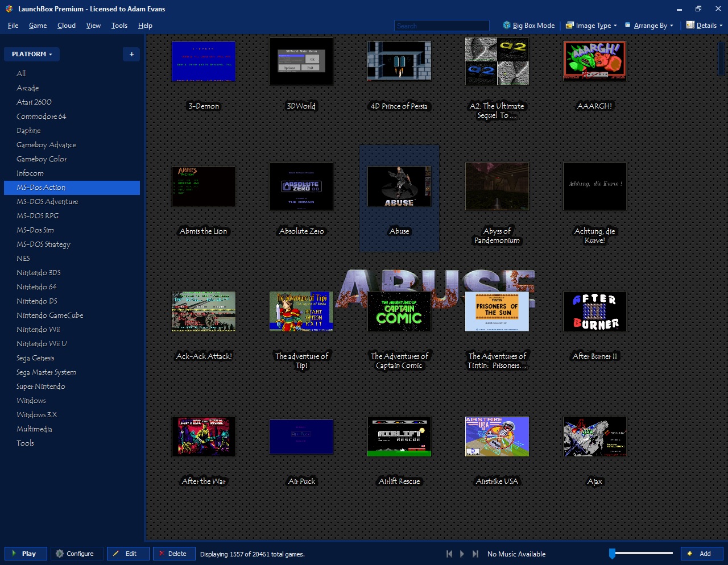Viewport: 728px width, 565px height.
Task: Click the previous music track icon
Action: (449, 554)
